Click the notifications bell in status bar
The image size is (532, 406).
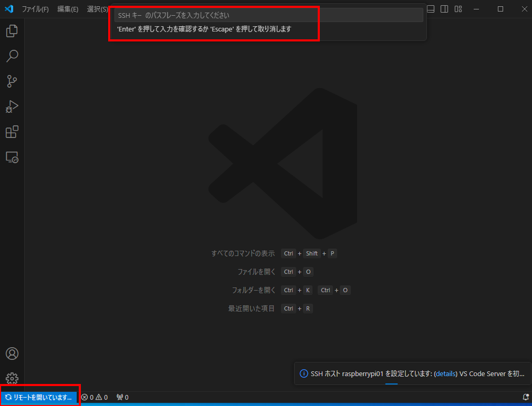coord(525,398)
